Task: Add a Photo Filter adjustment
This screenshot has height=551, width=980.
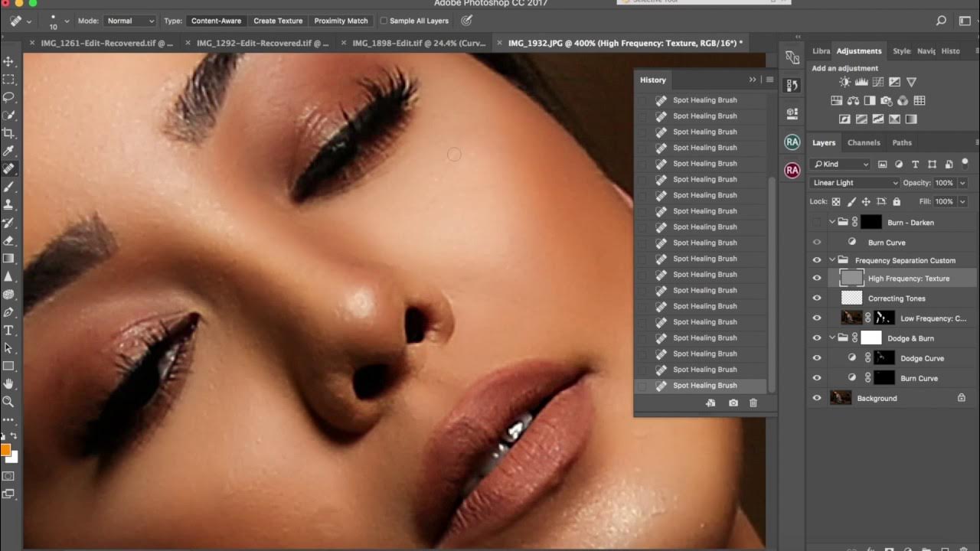Action: (887, 100)
